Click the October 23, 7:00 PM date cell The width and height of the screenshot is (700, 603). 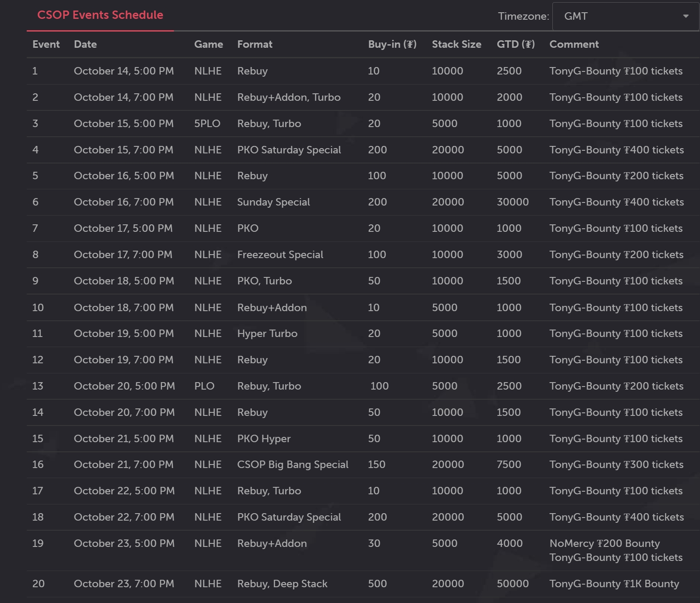coord(124,584)
